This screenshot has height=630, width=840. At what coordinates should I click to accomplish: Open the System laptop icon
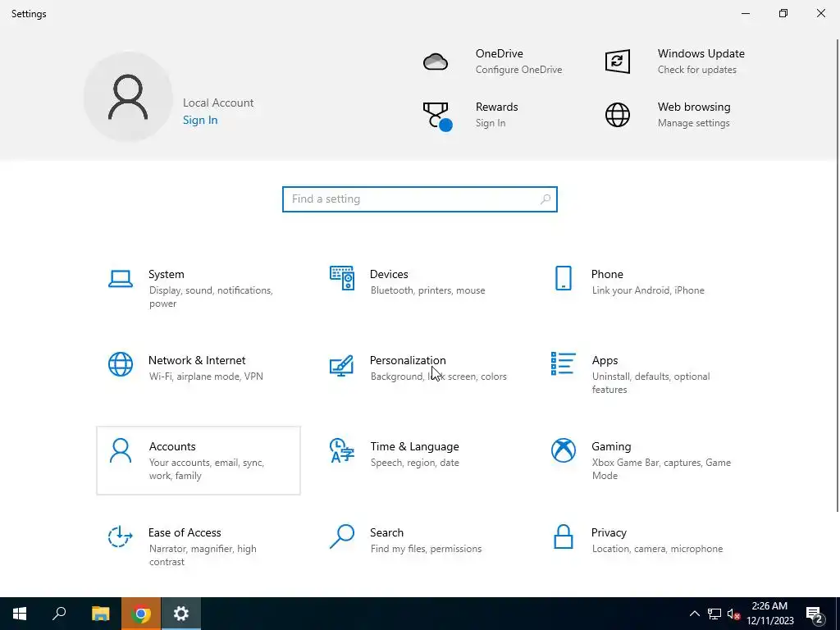[121, 279]
